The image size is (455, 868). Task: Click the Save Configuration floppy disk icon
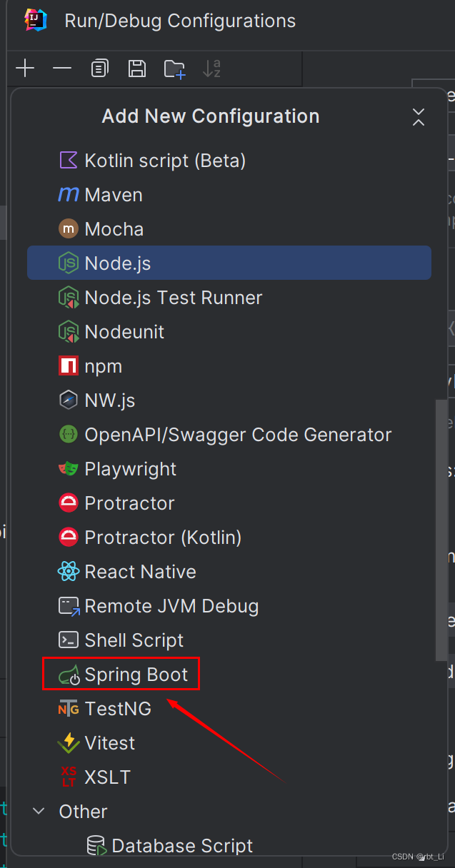pos(136,69)
